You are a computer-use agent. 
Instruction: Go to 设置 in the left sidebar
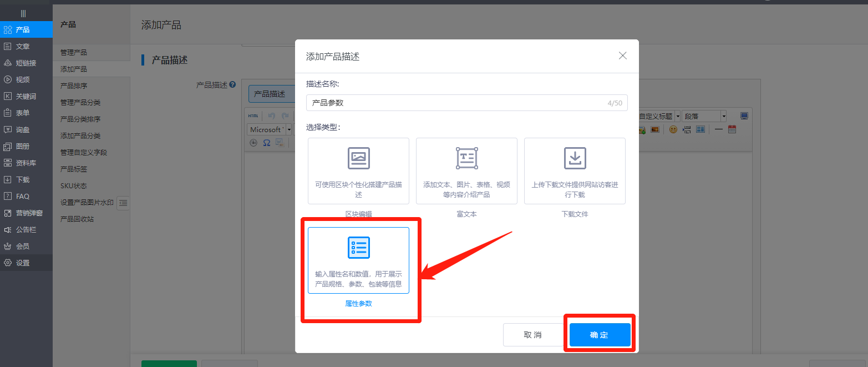(x=23, y=263)
